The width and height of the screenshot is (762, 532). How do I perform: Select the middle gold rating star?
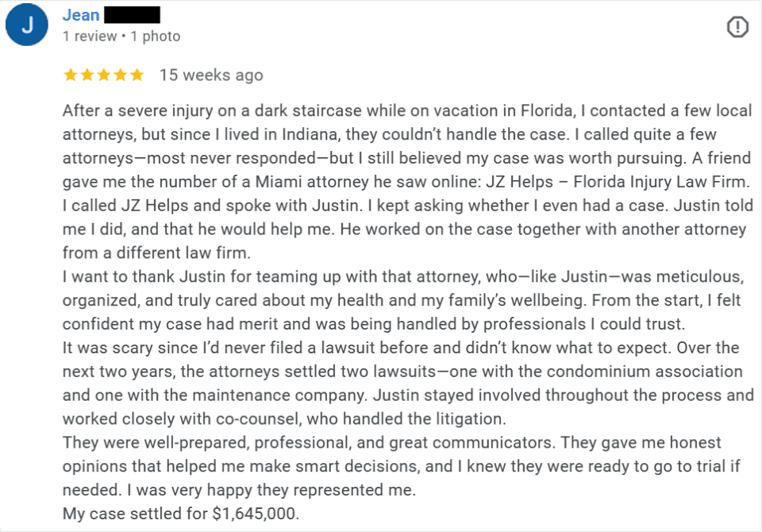pos(103,75)
